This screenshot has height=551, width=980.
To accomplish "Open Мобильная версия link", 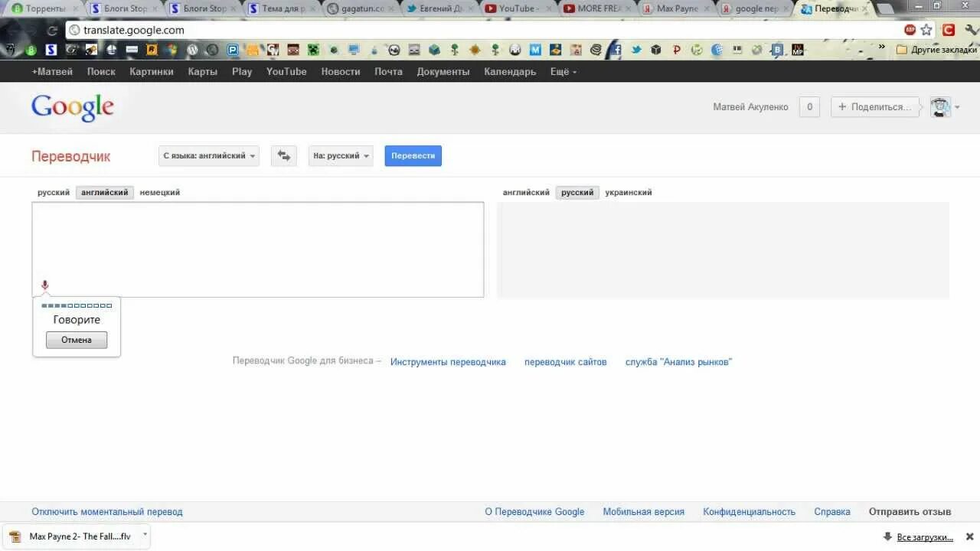I will click(x=643, y=512).
